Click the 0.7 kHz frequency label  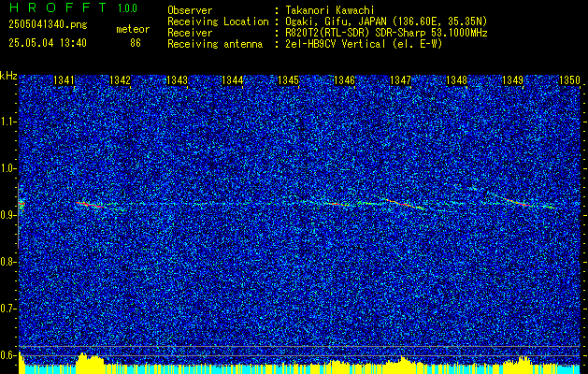coord(8,309)
